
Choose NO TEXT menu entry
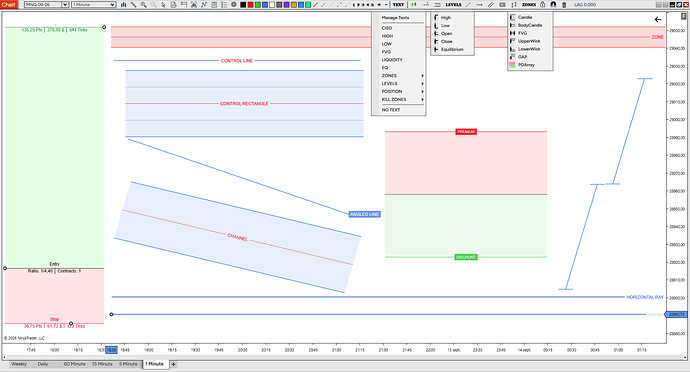391,110
